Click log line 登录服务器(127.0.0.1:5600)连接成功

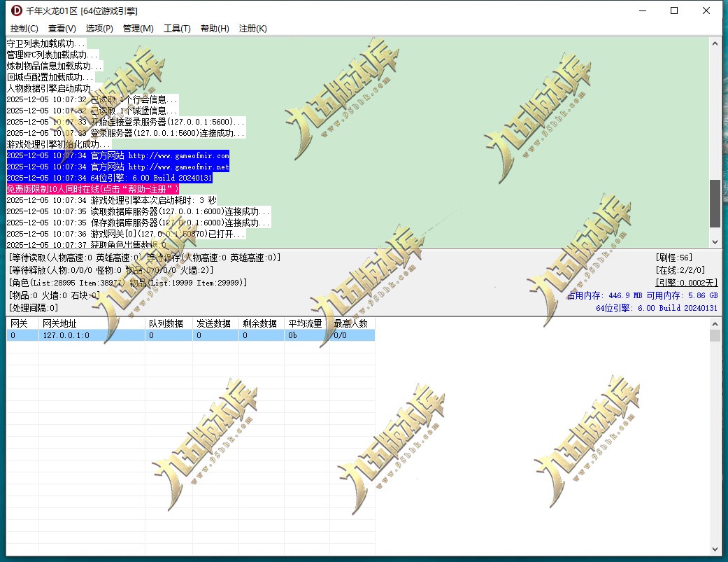click(126, 133)
